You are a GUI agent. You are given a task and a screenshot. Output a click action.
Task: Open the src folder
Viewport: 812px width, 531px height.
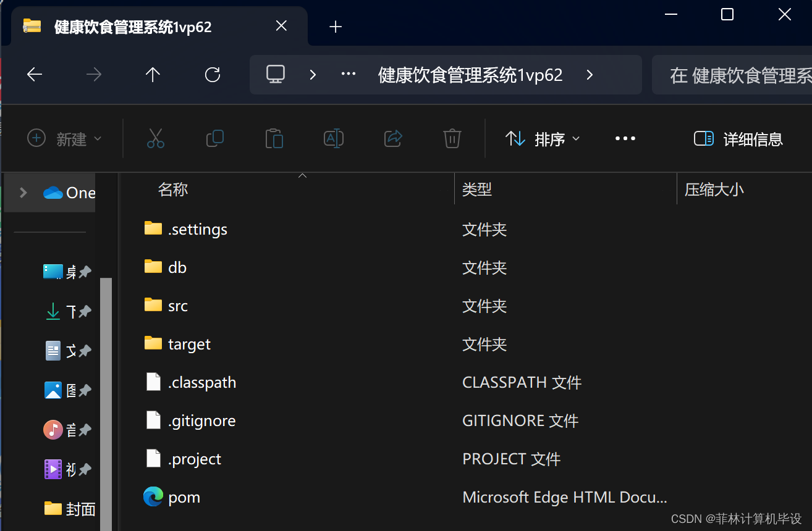point(177,305)
